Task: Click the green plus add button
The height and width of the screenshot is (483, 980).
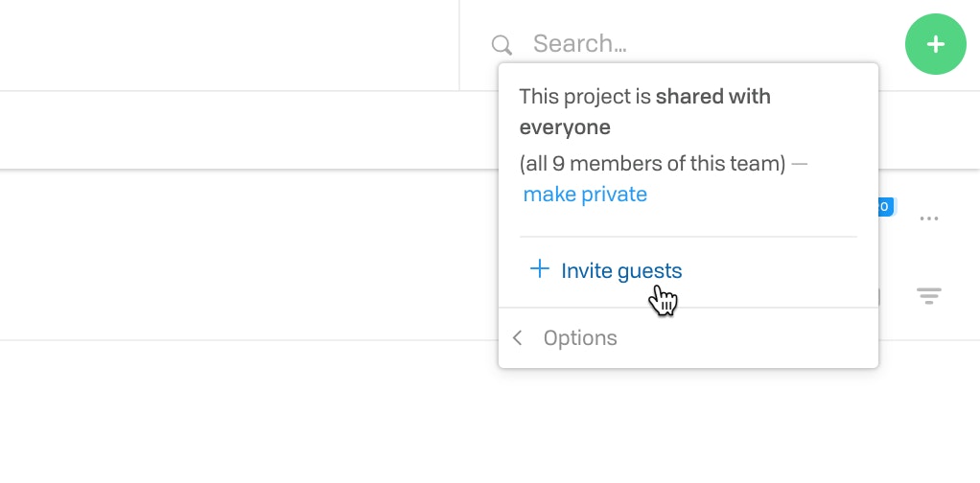Action: tap(936, 44)
